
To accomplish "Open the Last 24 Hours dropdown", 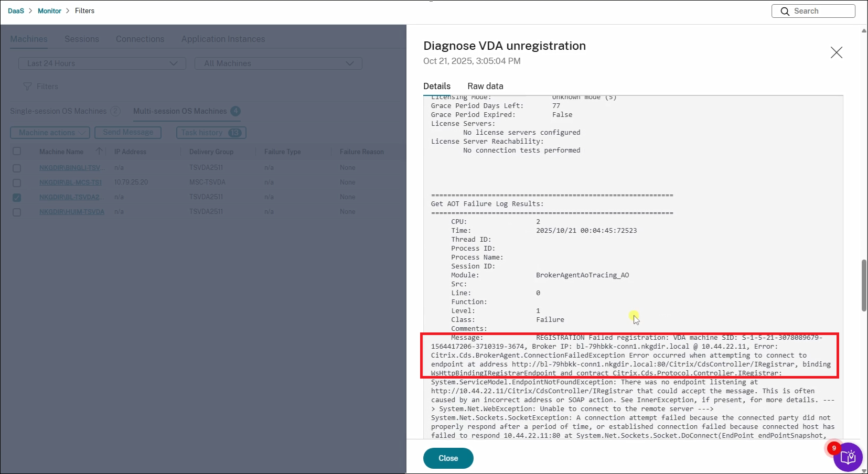I will point(102,63).
